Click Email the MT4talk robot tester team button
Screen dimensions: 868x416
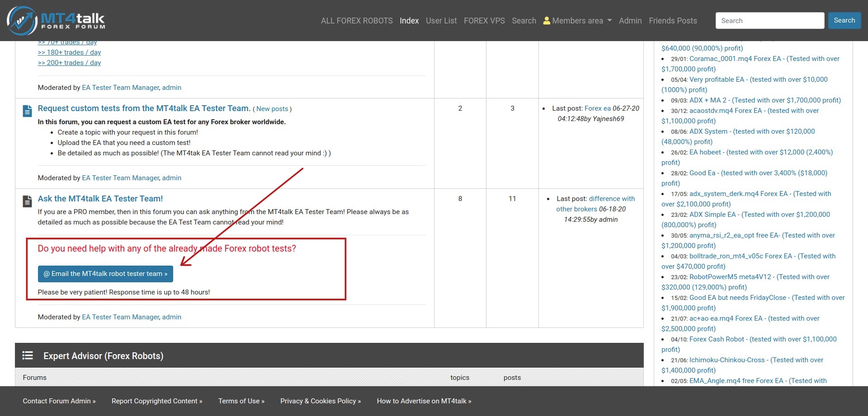(105, 274)
